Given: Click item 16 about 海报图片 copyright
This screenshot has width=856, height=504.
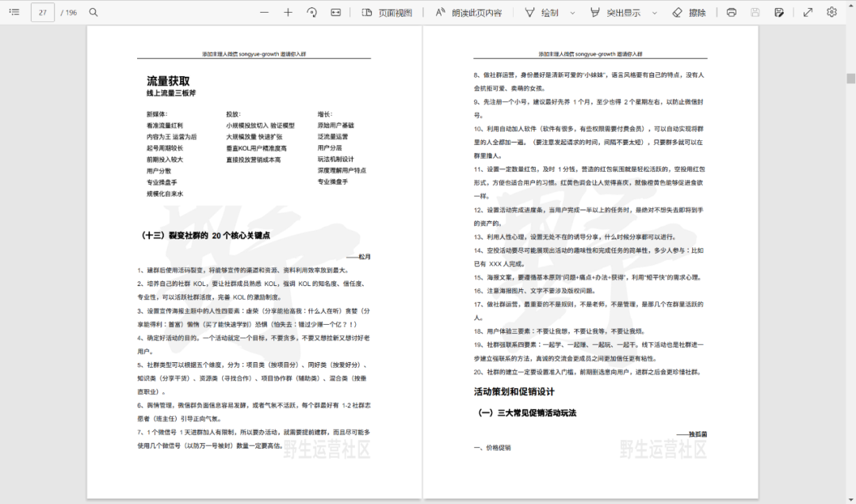Looking at the screenshot, I should 534,291.
